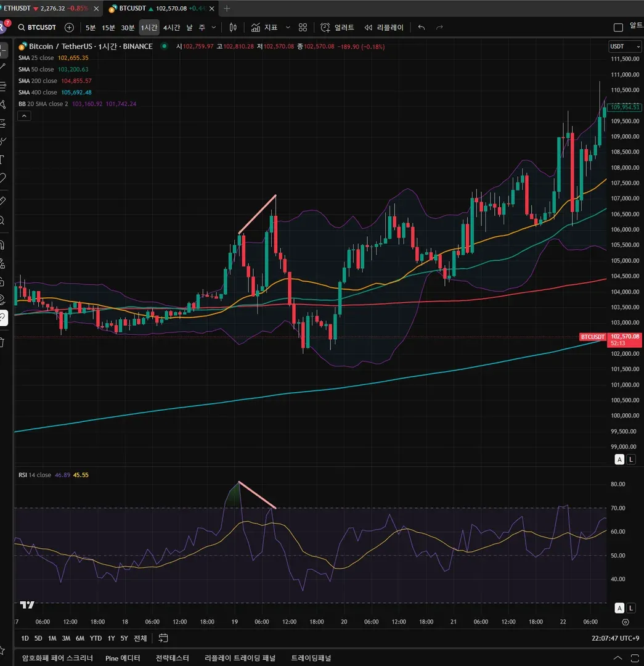Expand the timeframe interval dropdown chevron
The image size is (644, 666).
click(x=213, y=28)
